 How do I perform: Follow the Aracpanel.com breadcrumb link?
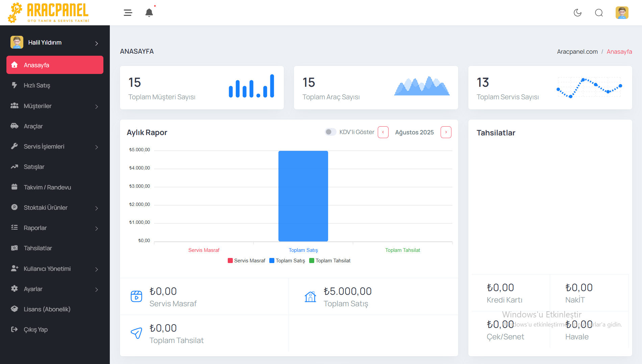(577, 52)
